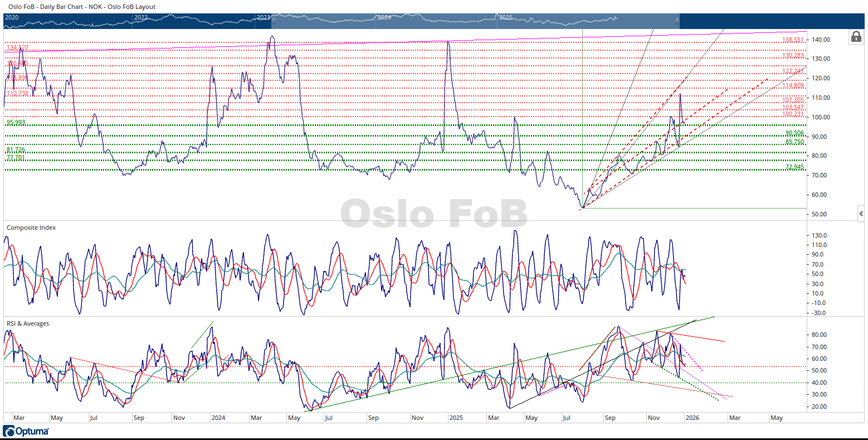Click 2026 on the bottom date axis
Screen dimensions: 868x440
click(x=692, y=418)
